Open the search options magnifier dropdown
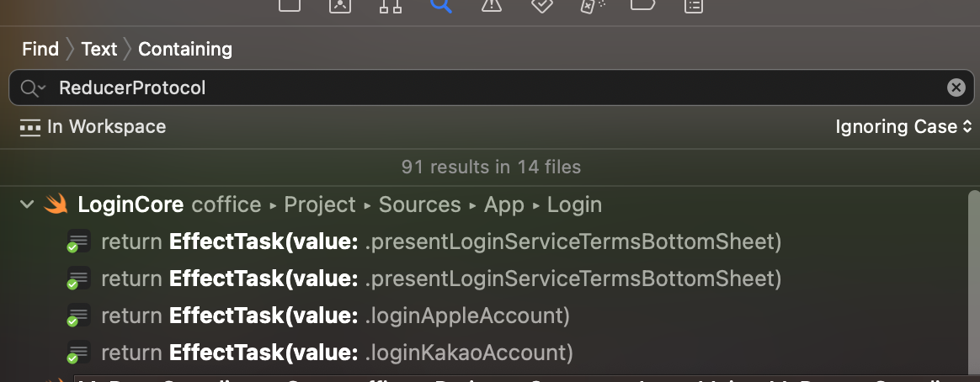Viewport: 980px width, 382px height. click(x=33, y=88)
